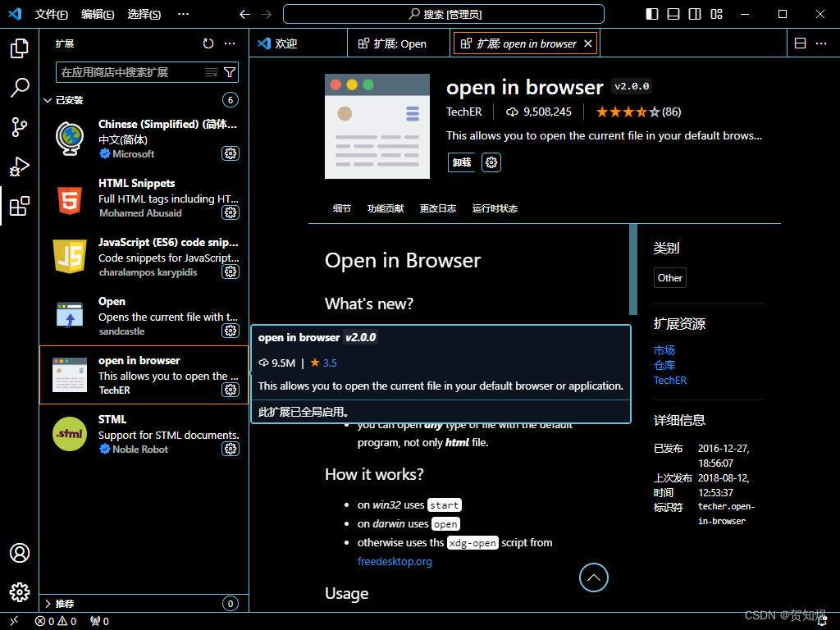The width and height of the screenshot is (840, 630).
Task: Select the 更改日志 tab
Action: click(438, 208)
